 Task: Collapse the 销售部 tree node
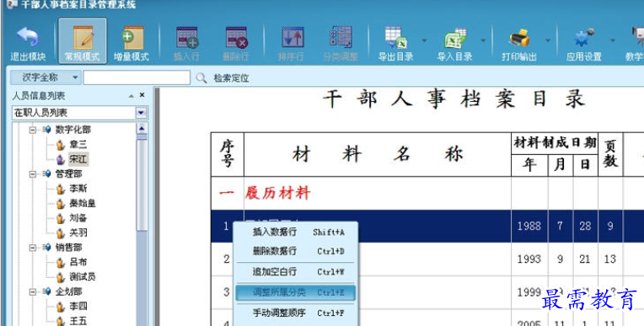click(33, 248)
